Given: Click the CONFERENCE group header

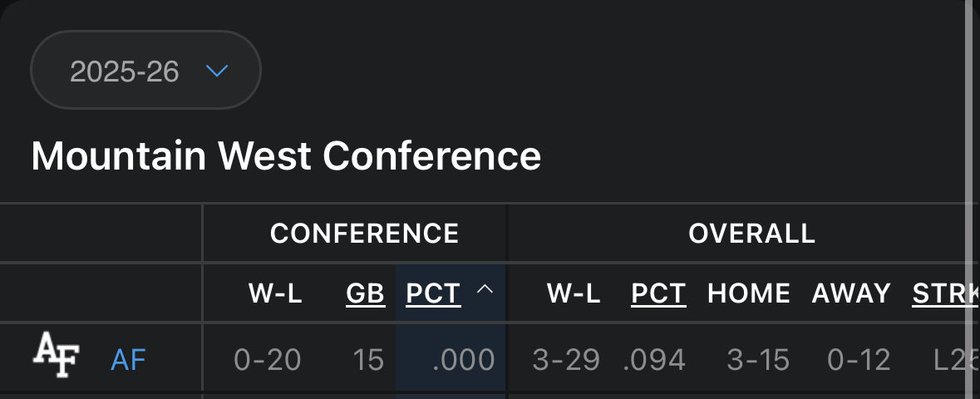Looking at the screenshot, I should click(x=364, y=234).
